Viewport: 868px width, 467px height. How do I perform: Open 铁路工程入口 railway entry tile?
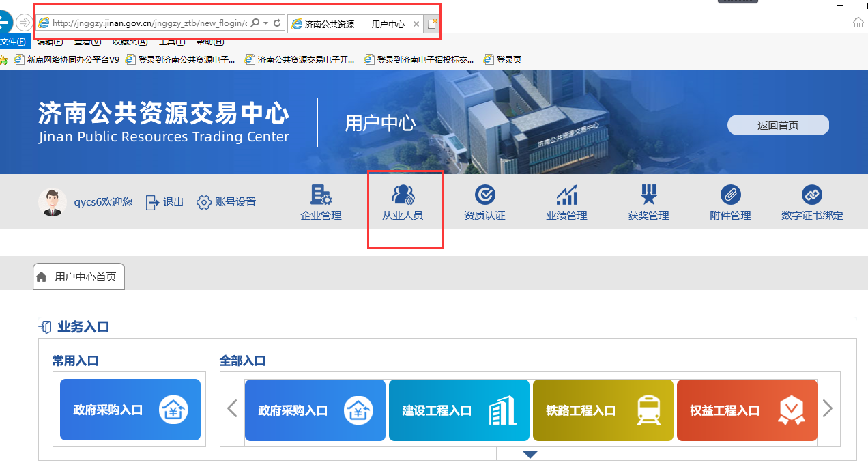603,410
